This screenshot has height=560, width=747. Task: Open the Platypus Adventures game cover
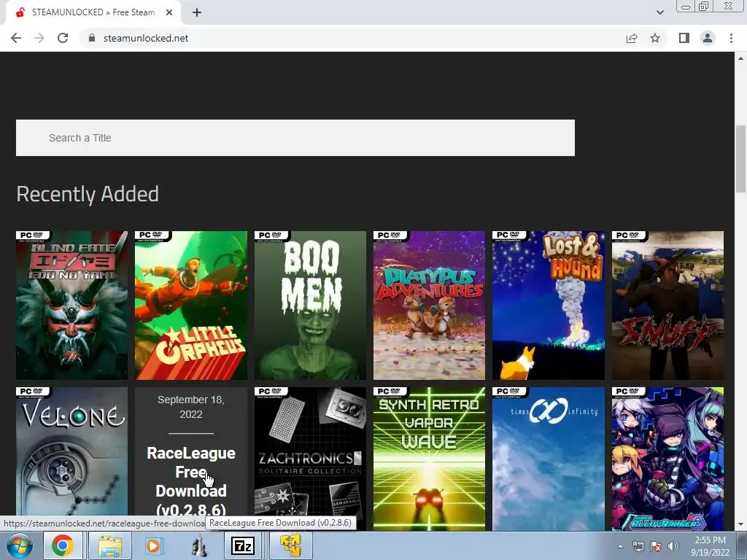pyautogui.click(x=429, y=306)
